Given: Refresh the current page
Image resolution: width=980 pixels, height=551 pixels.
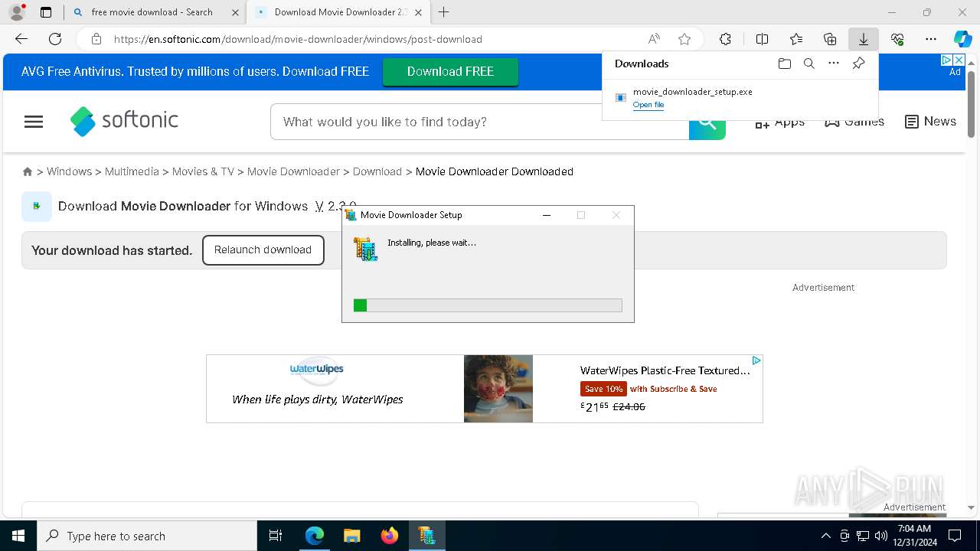Looking at the screenshot, I should point(55,39).
